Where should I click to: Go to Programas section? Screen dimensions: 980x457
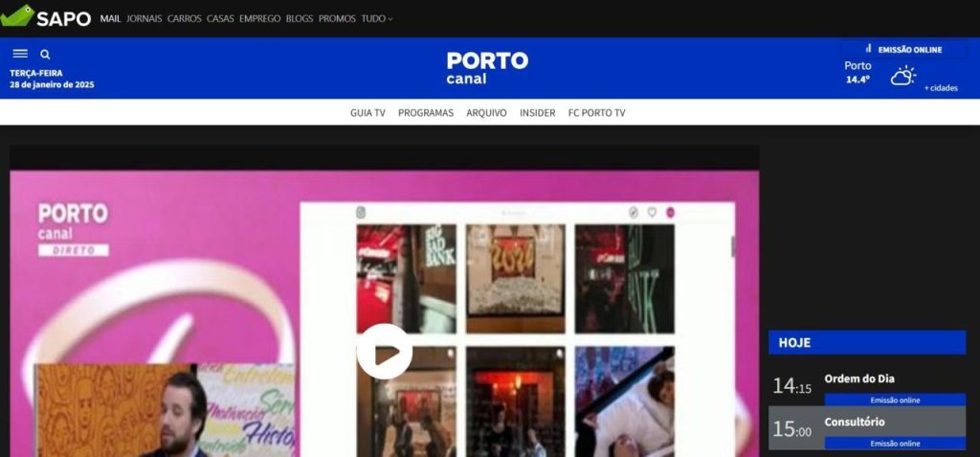(x=426, y=113)
